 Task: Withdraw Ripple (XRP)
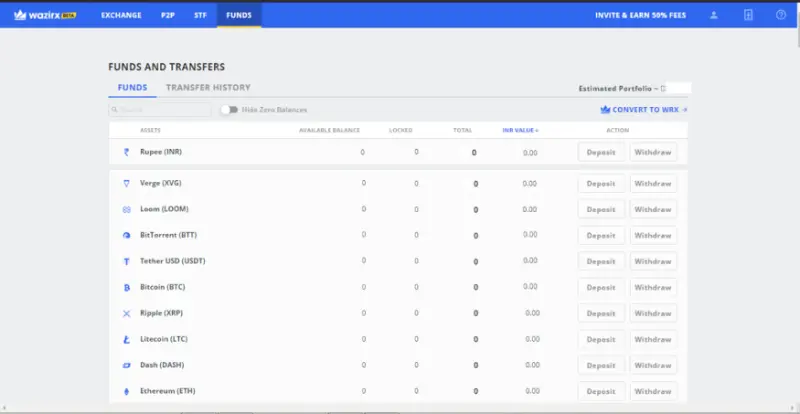[x=653, y=313]
